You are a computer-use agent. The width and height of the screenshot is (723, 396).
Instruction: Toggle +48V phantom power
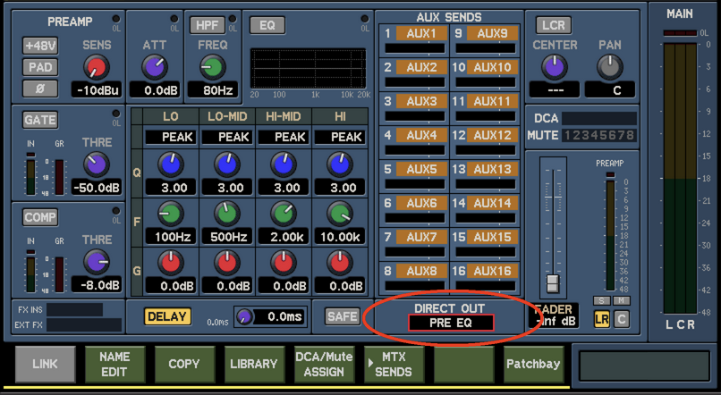(40, 46)
